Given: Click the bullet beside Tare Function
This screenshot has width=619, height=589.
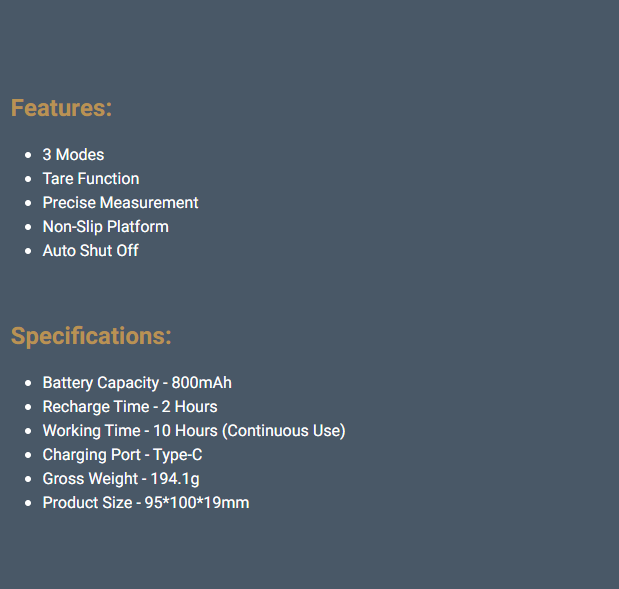Looking at the screenshot, I should 27,180.
